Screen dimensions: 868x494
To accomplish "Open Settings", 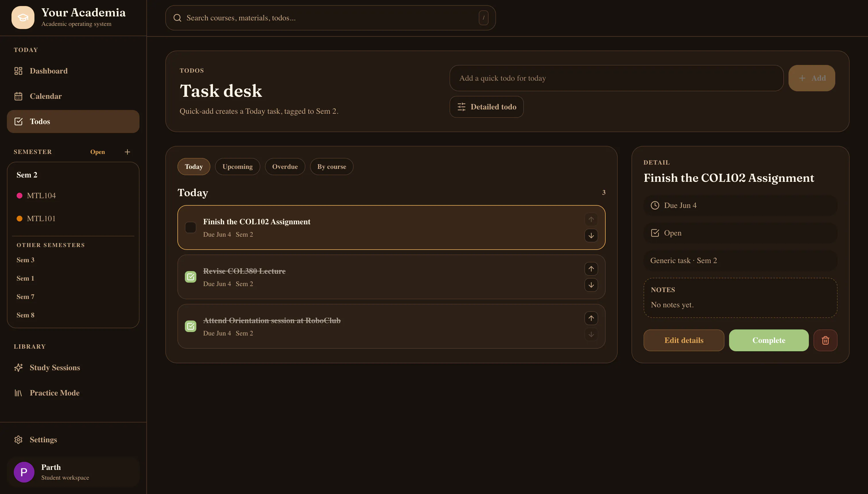I will tap(73, 440).
